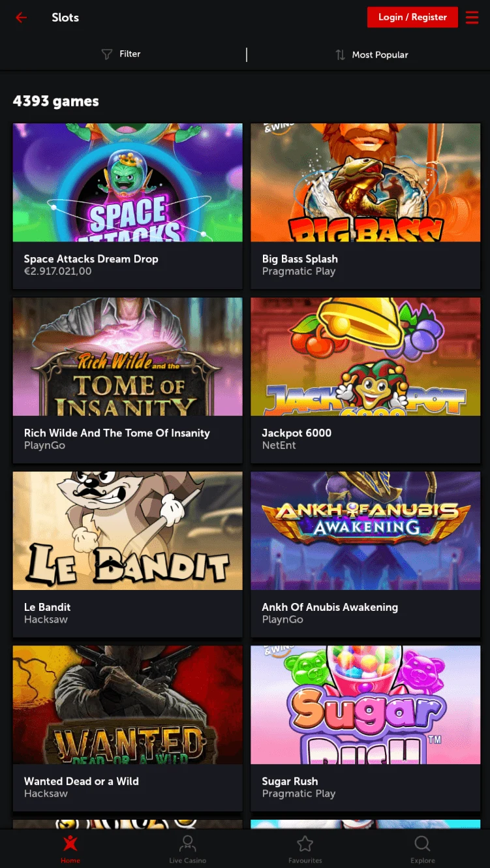Viewport: 490px width, 868px height.
Task: Click the funnel Filter icon
Action: [x=107, y=55]
